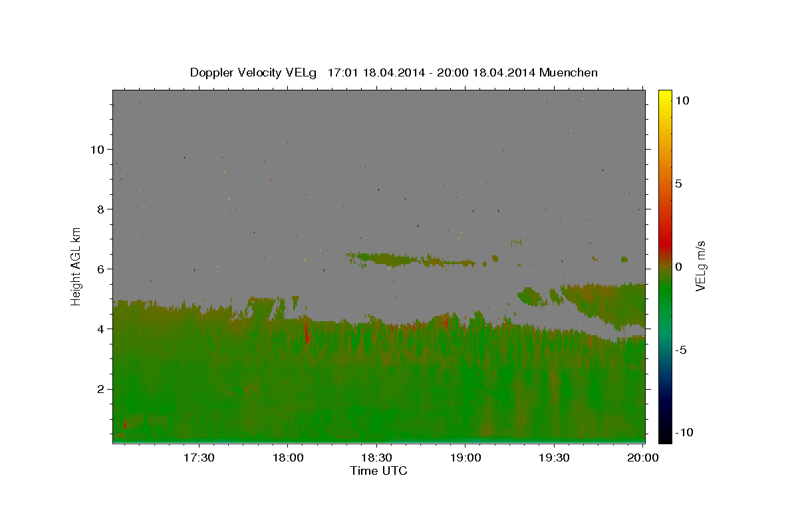This screenshot has width=798, height=532.
Task: Click the 'Muenchen' location label in title
Action: pos(569,72)
